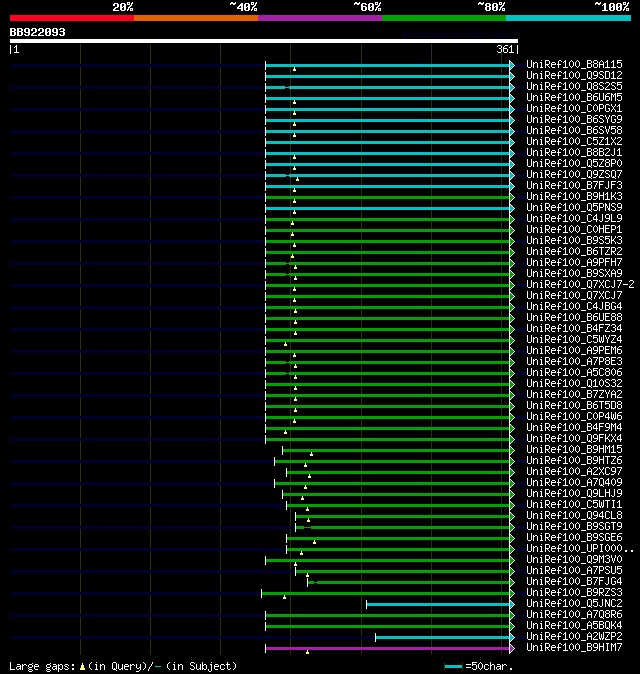Click the UniRef100_A9PFH7 label
The height and width of the screenshot is (674, 640).
click(x=574, y=263)
